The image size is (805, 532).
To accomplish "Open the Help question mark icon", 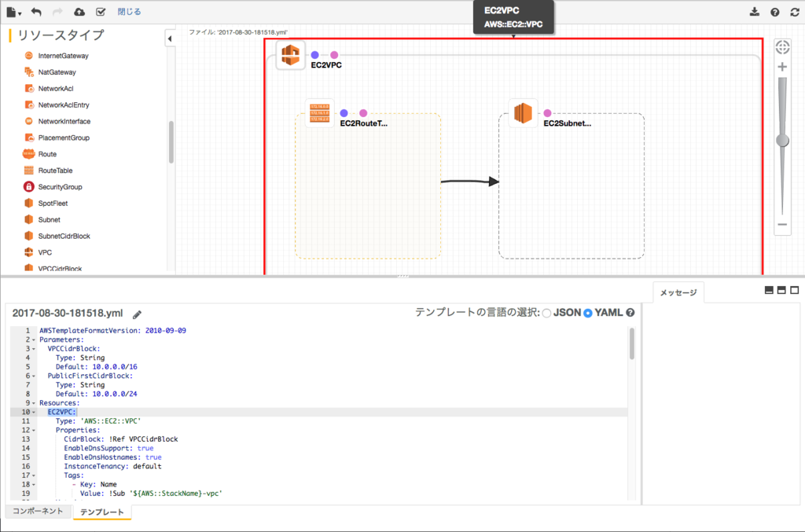I will point(774,13).
